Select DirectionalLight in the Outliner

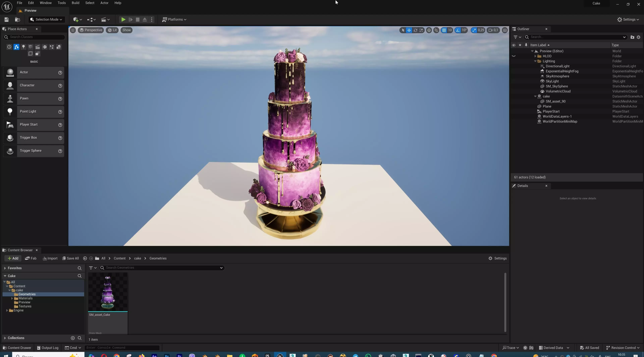[x=557, y=66]
